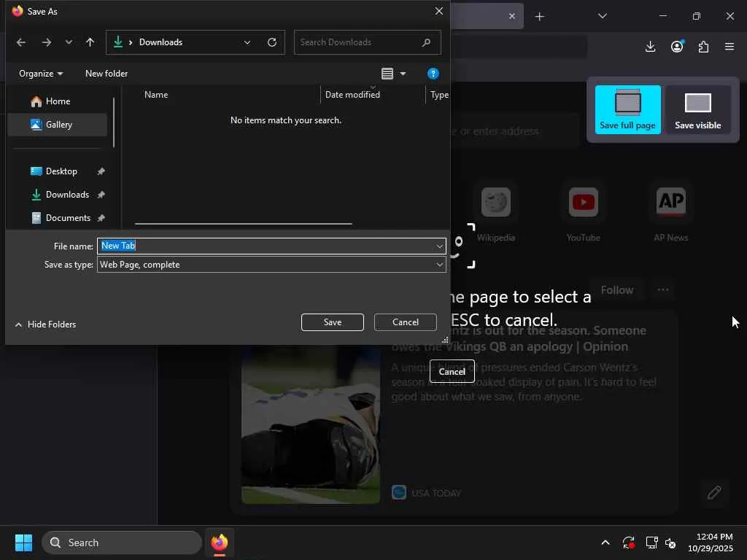Refresh the Downloads folder view
Viewport: 747px width, 560px height.
point(272,42)
